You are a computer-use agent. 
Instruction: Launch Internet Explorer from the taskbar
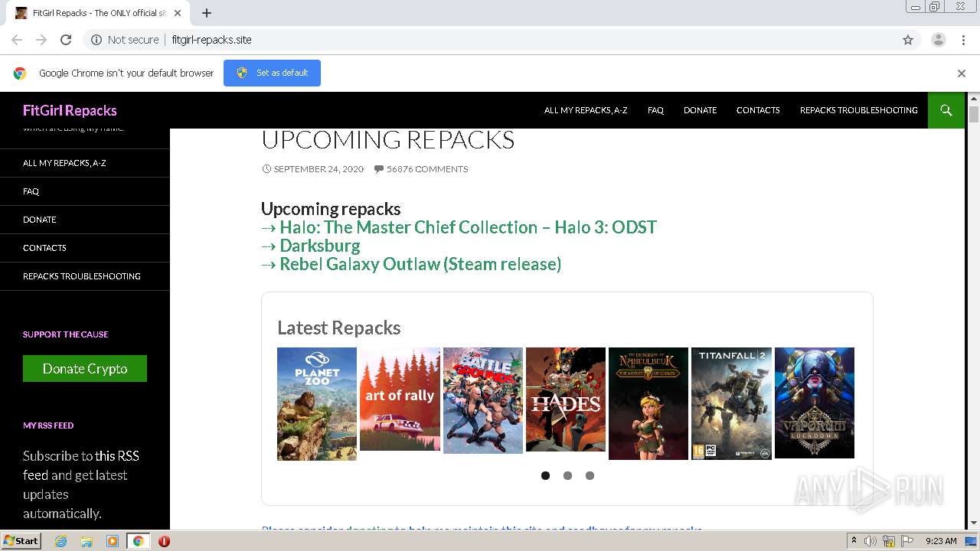coord(60,541)
